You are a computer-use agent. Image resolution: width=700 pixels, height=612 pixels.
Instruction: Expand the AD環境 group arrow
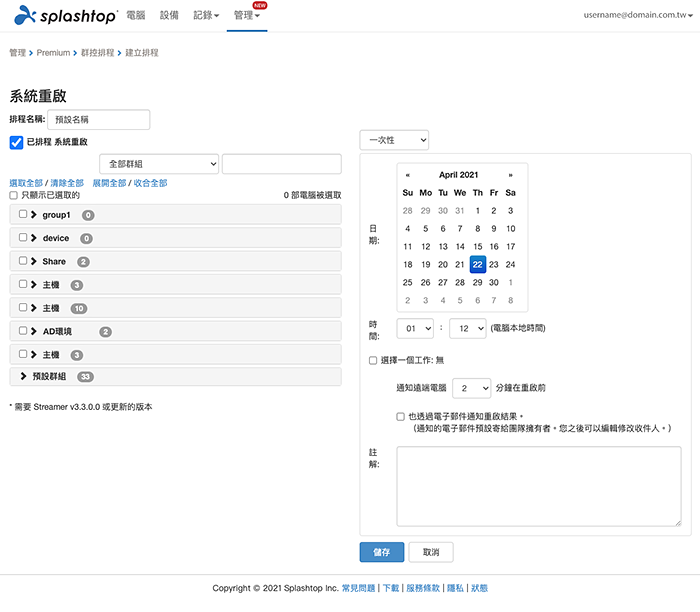tap(35, 331)
